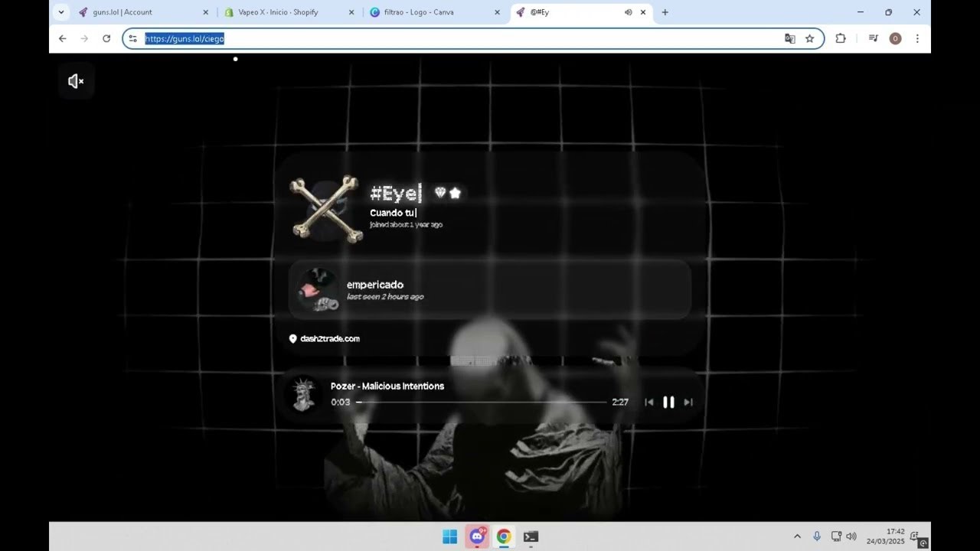
Task: Click the star badge next to #Eye
Action: click(456, 193)
